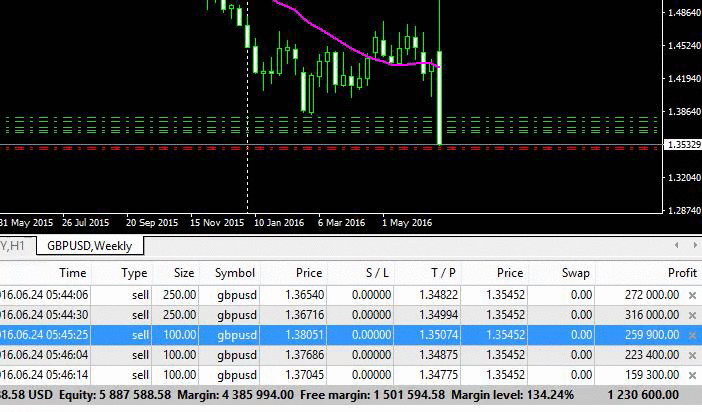Click the S / L column header
Image resolution: width=702 pixels, height=412 pixels.
click(x=376, y=273)
